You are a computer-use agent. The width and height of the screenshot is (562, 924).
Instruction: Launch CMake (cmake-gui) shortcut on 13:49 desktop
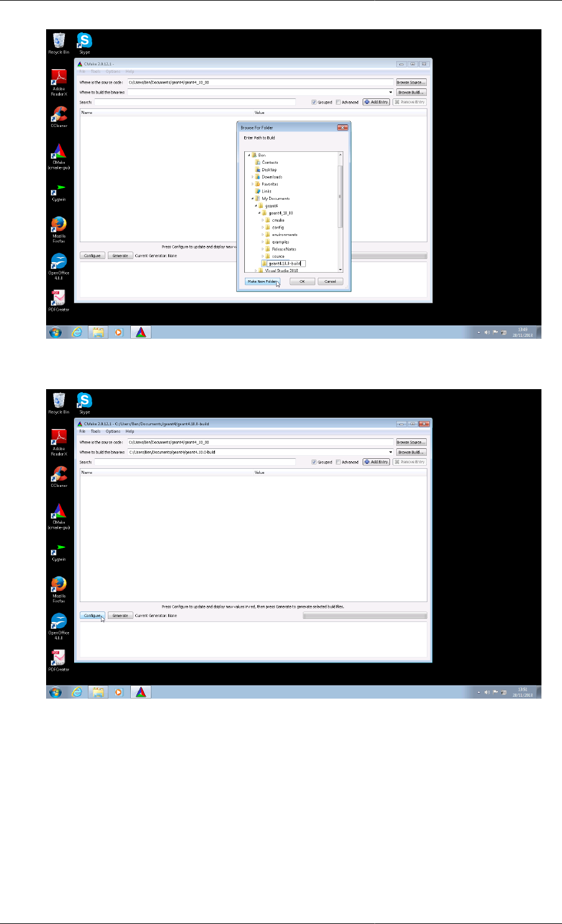tap(59, 156)
